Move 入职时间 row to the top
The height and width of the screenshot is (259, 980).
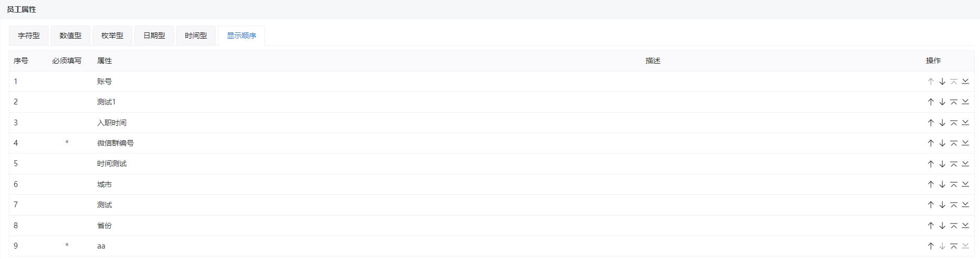pos(953,123)
